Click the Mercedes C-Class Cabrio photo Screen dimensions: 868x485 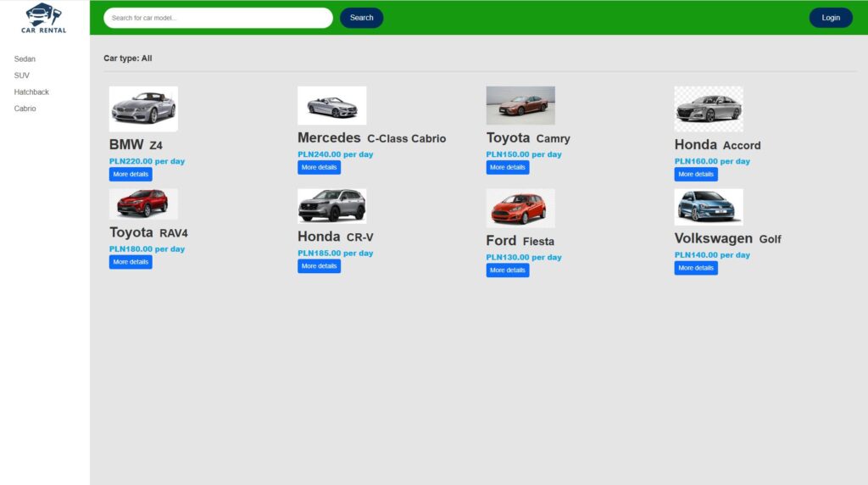(331, 105)
